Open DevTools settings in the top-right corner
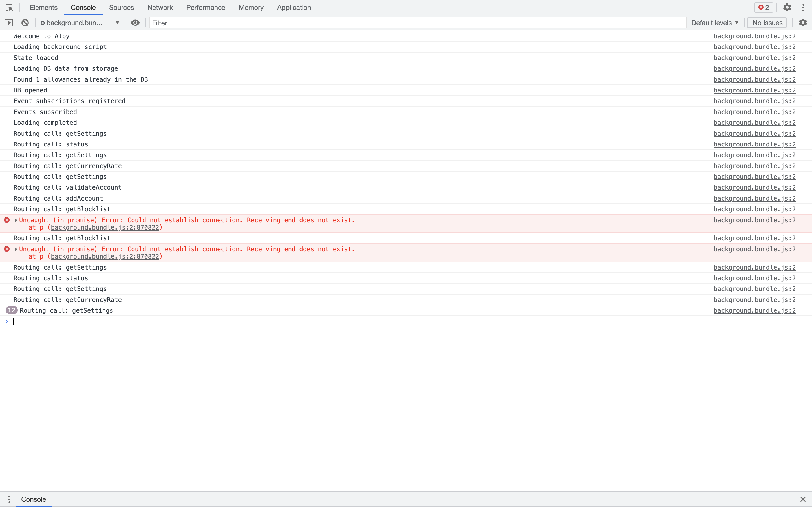The image size is (812, 507). [x=787, y=7]
